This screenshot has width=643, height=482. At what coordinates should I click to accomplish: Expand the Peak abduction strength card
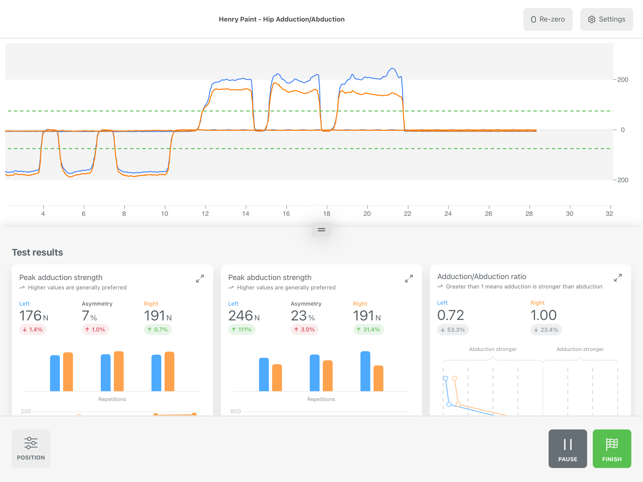[x=409, y=279]
